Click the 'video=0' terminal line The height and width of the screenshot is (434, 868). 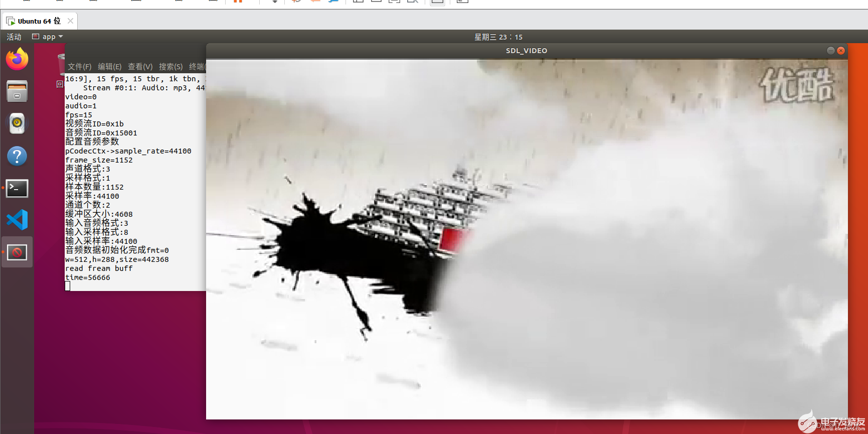tap(81, 97)
